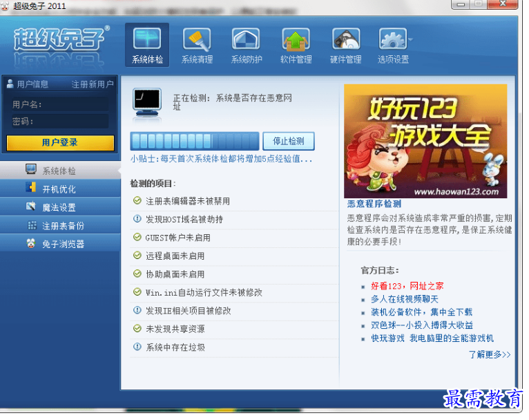
Task: Click the warning icon beside 系统中存在垃圾
Action: pyautogui.click(x=137, y=347)
